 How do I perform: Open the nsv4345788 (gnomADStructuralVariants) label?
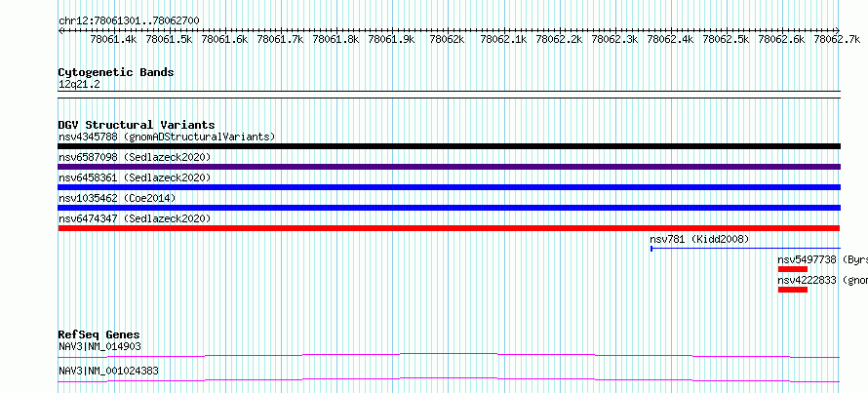pos(167,137)
